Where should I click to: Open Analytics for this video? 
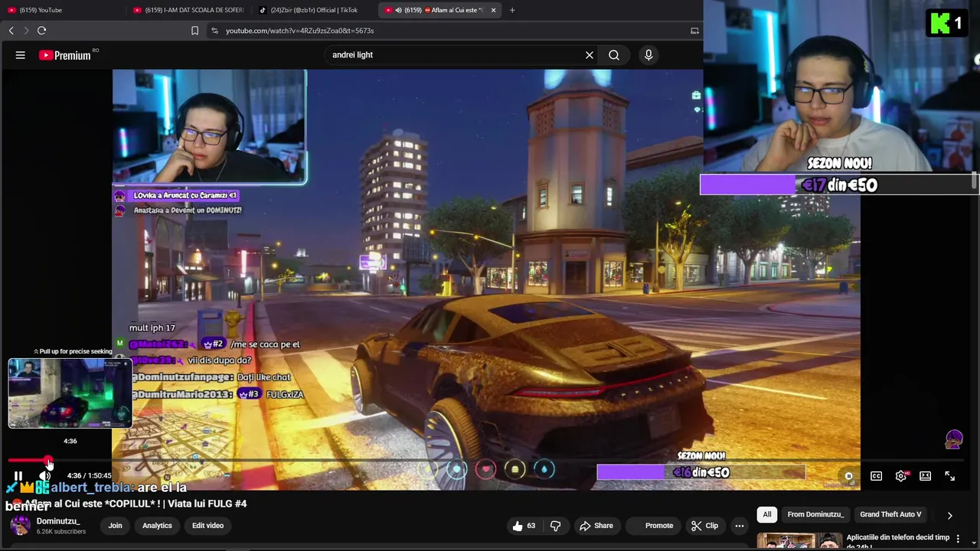pyautogui.click(x=157, y=526)
